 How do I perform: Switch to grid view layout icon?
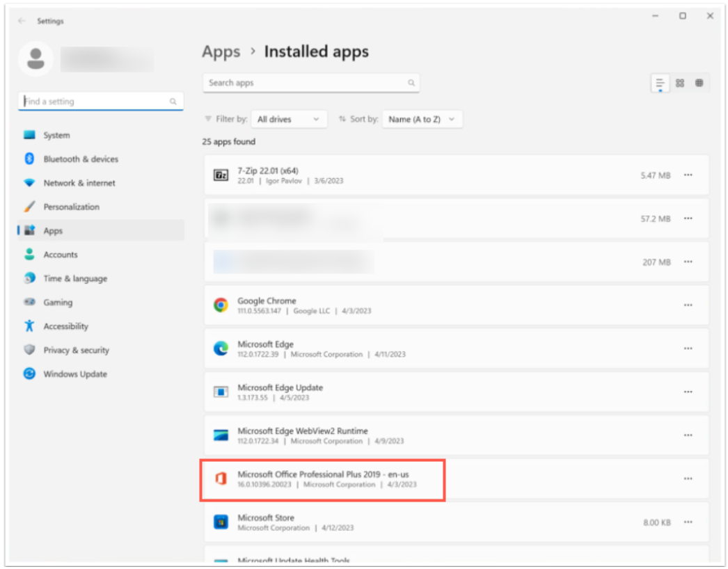coord(680,83)
